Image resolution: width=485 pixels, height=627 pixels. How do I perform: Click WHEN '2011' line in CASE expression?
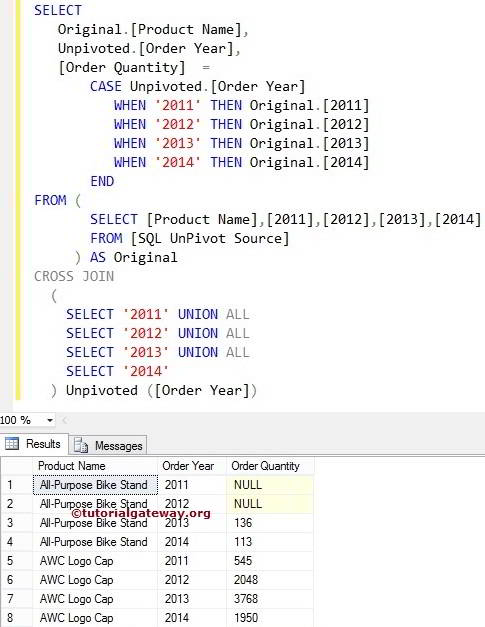pyautogui.click(x=242, y=106)
